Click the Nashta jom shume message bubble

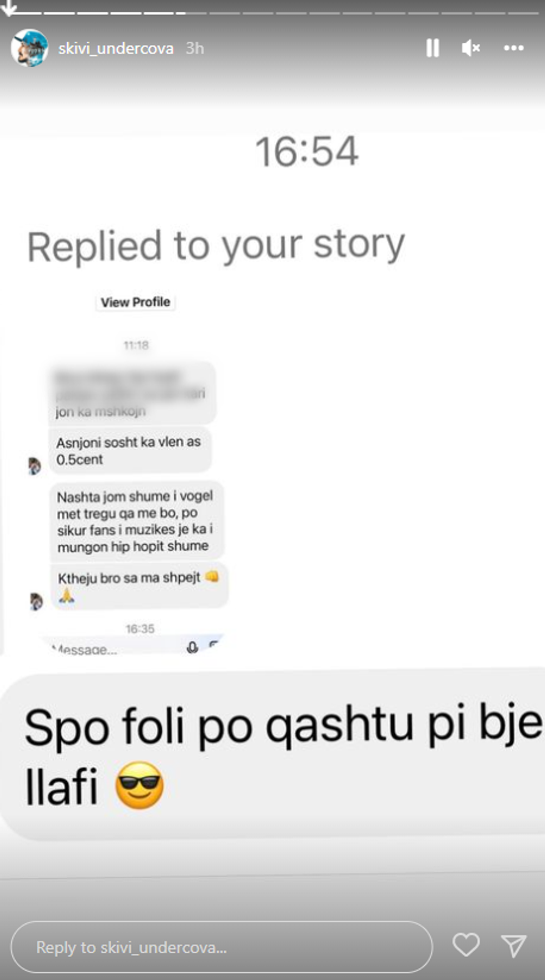(x=137, y=521)
